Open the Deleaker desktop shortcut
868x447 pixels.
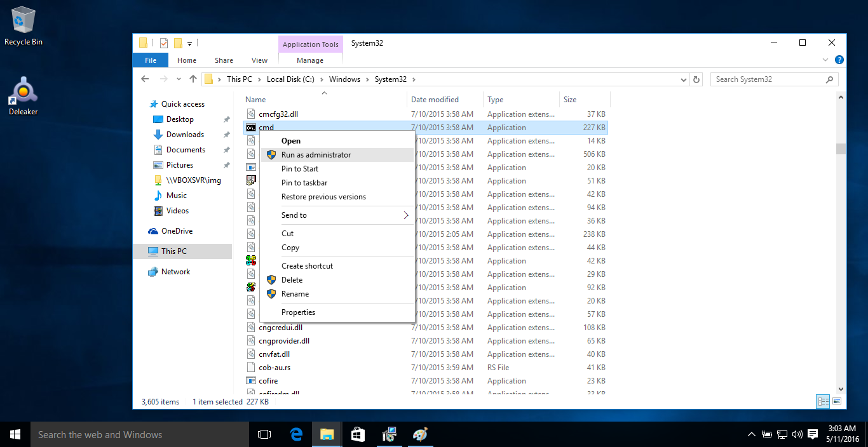coord(24,96)
